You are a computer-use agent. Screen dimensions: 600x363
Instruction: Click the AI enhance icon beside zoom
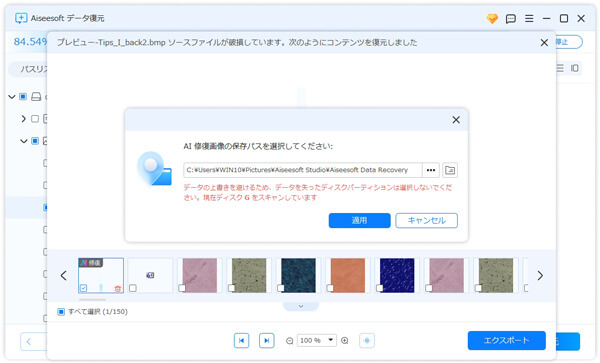pos(367,340)
